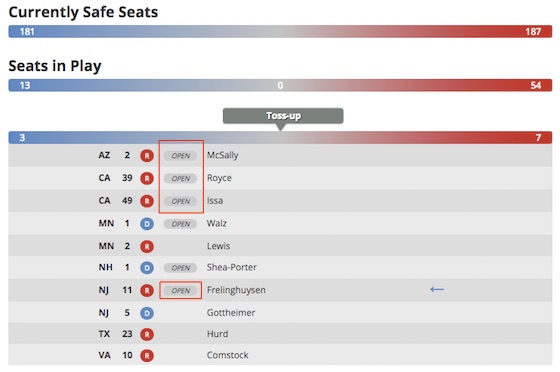The image size is (560, 372).
Task: Click the red R badge for AZ 2
Action: click(x=147, y=156)
